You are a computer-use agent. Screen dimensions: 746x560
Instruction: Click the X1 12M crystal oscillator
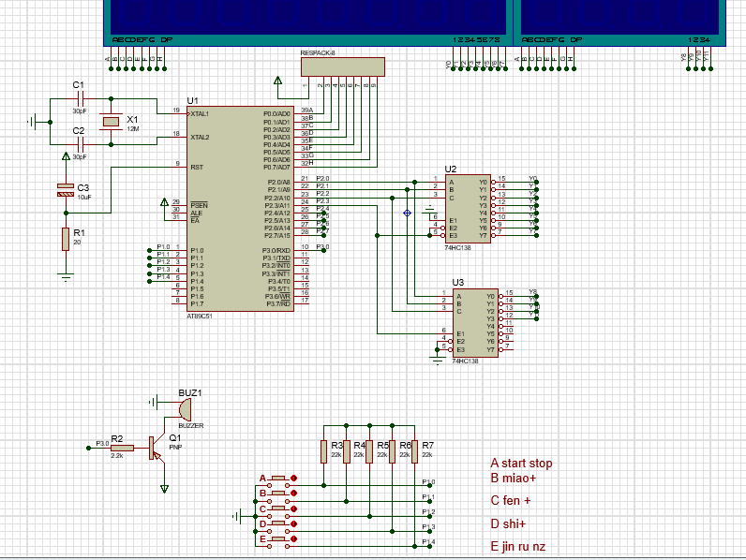[112, 121]
